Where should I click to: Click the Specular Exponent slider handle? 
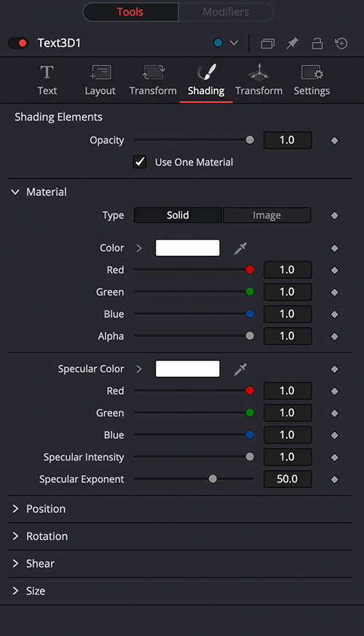pyautogui.click(x=213, y=479)
